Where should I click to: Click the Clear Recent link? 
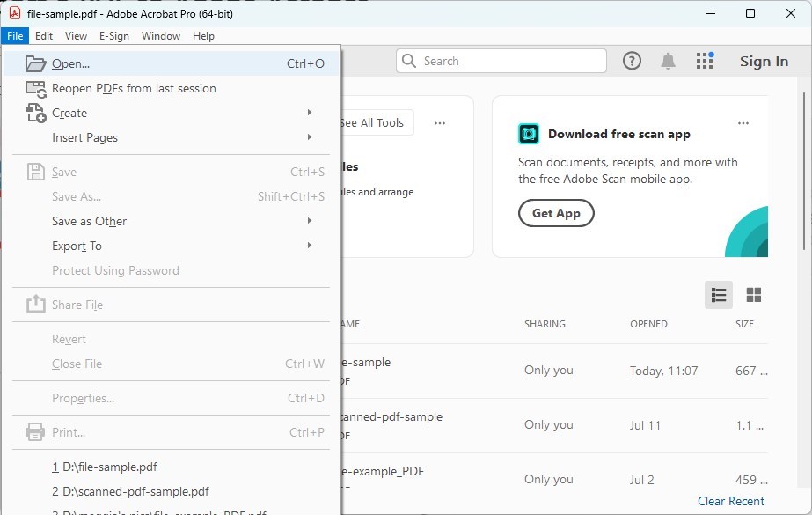(731, 501)
